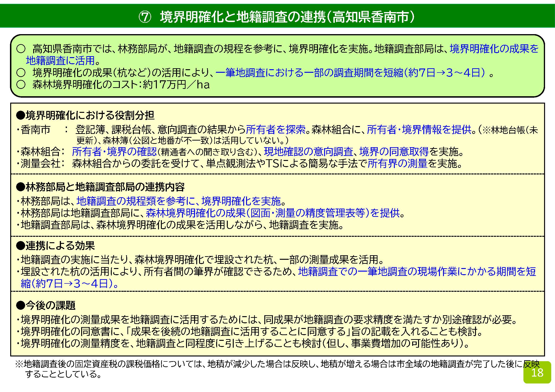Click the blue text 一筆地調査における一部の調査期間を短縮(約7日→3～4日)
555x392 pixels.
350,73
